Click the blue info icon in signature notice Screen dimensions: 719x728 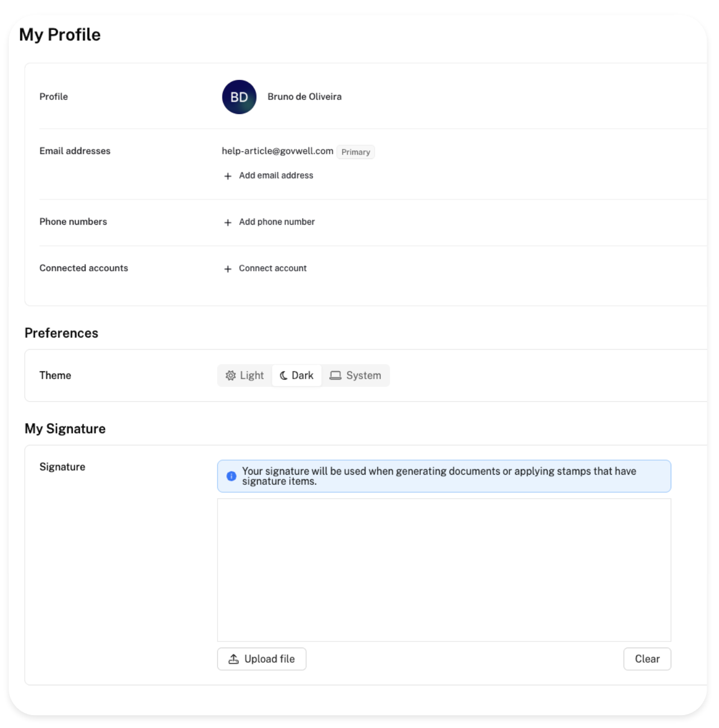click(x=231, y=476)
